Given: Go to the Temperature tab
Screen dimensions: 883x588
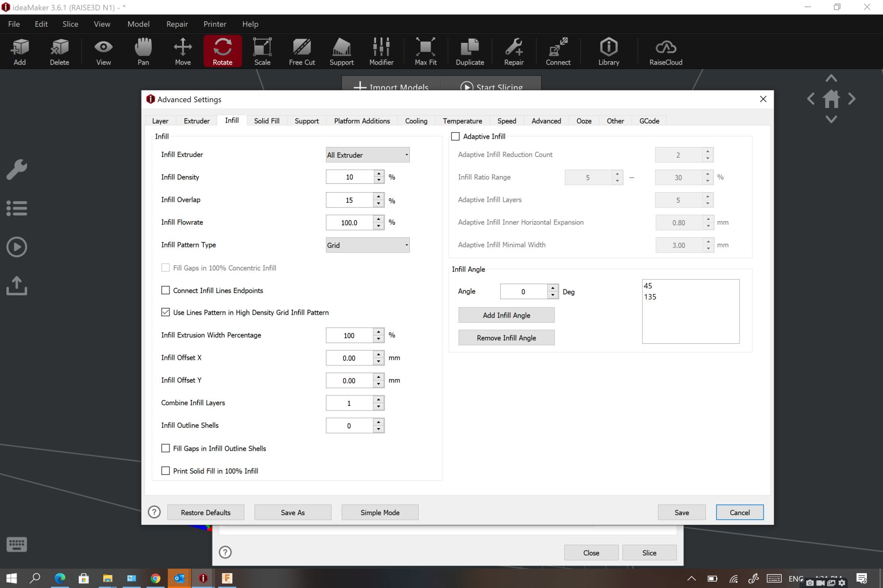Looking at the screenshot, I should [x=462, y=121].
